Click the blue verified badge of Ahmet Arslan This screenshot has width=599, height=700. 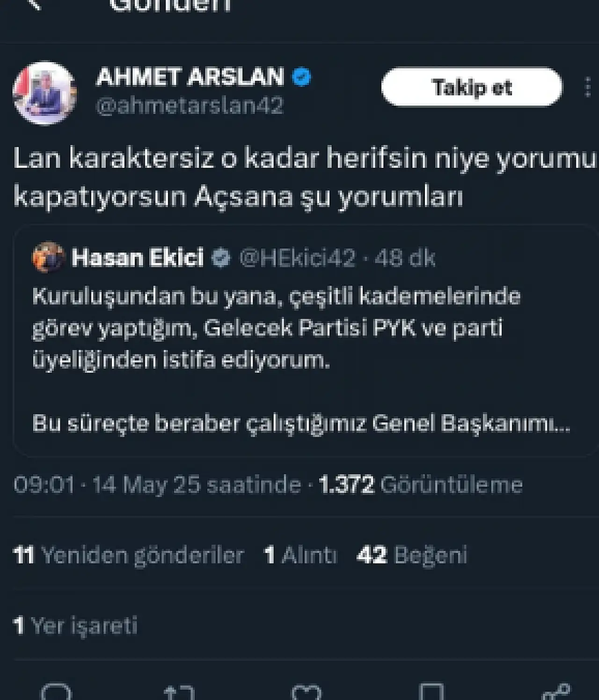(301, 77)
